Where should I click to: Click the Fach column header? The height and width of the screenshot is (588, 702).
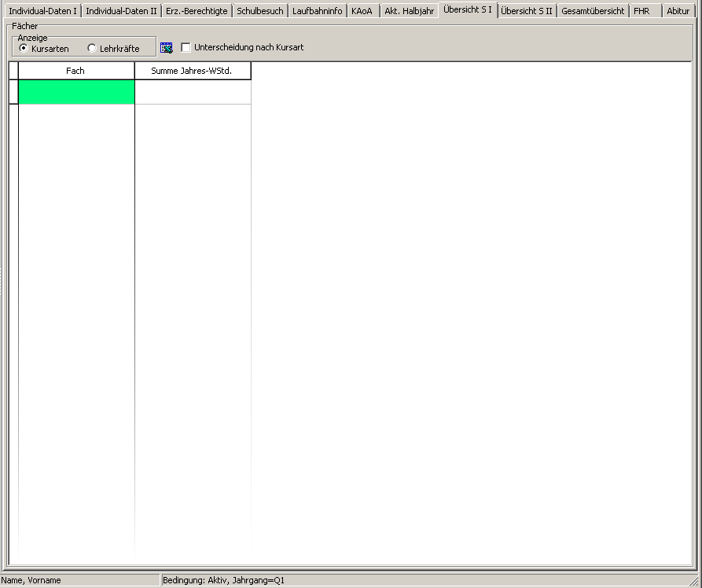coord(76,71)
